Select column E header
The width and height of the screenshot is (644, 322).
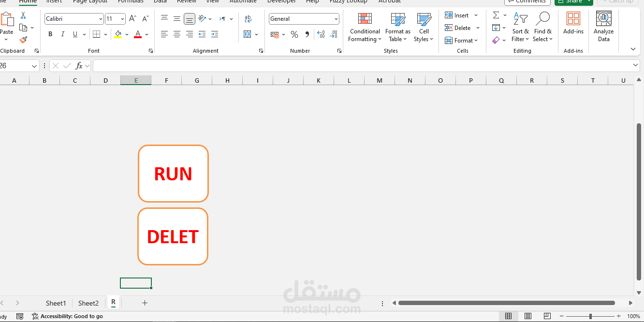(x=136, y=80)
